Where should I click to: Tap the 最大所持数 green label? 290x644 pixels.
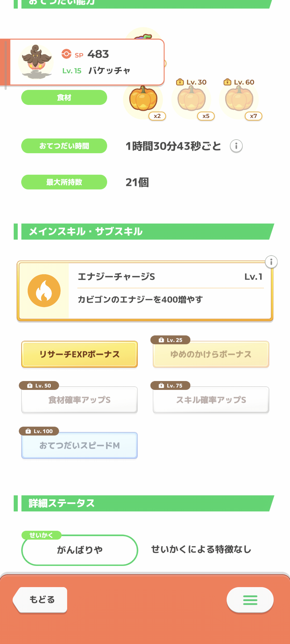coord(64,182)
